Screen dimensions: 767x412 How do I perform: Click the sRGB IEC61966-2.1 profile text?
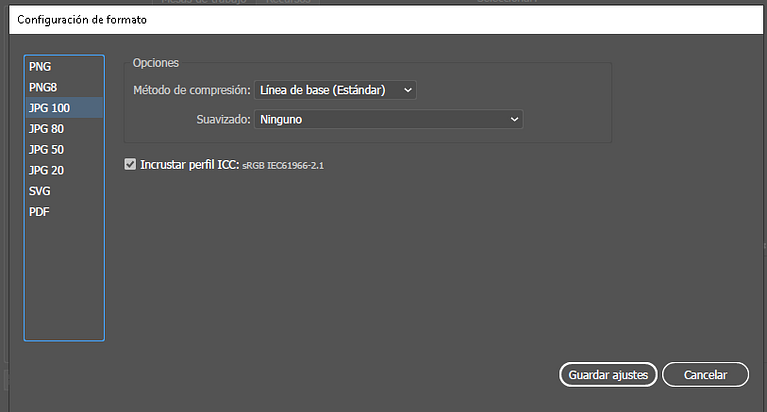point(283,166)
